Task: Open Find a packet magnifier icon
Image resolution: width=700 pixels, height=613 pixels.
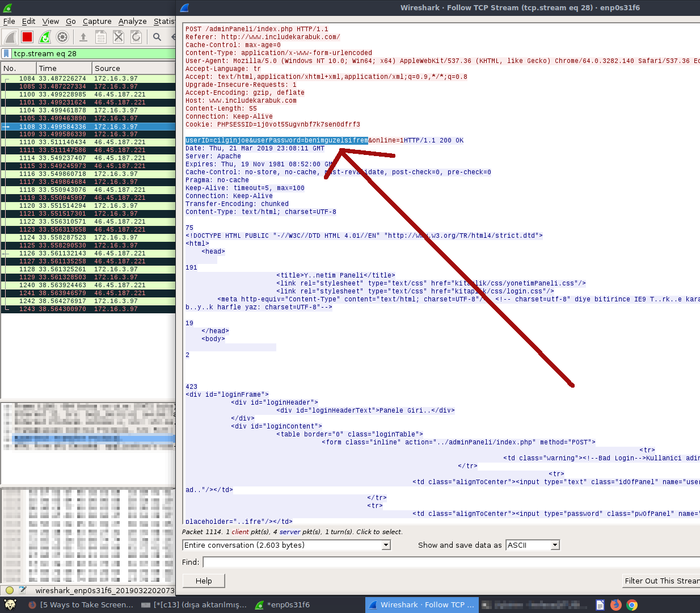Action: pyautogui.click(x=157, y=37)
